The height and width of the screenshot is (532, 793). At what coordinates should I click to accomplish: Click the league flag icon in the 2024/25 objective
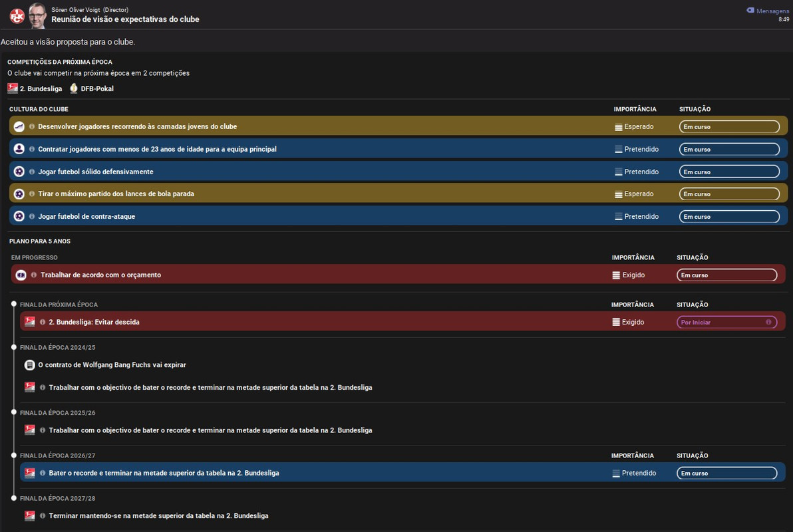[x=30, y=388]
